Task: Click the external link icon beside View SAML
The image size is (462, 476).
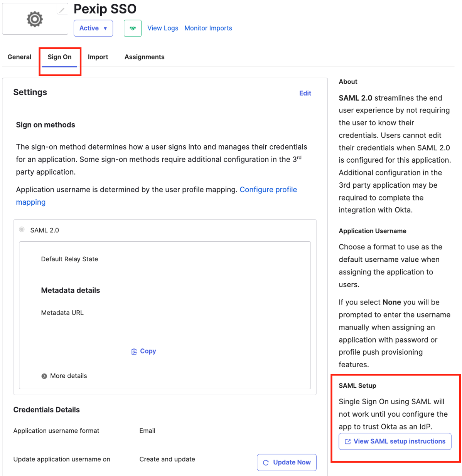Action: coord(347,442)
